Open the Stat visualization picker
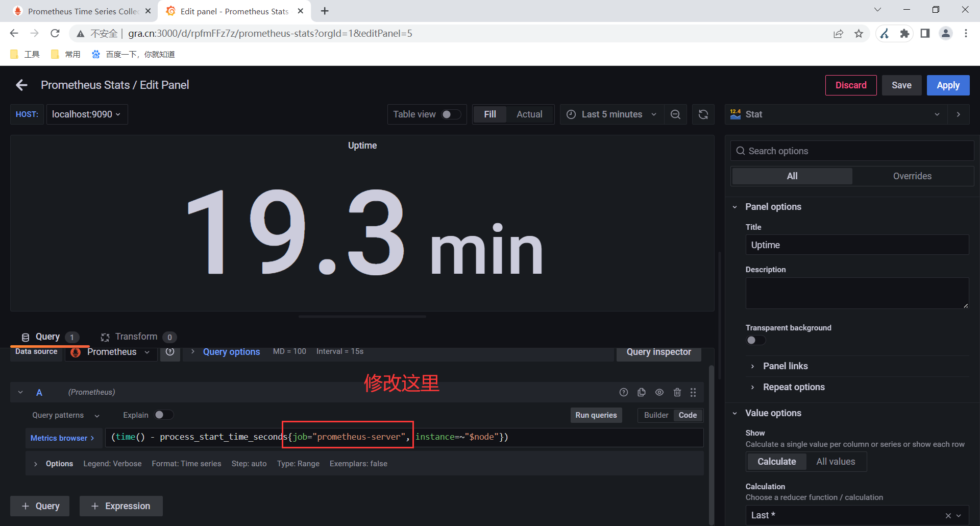 pyautogui.click(x=836, y=114)
